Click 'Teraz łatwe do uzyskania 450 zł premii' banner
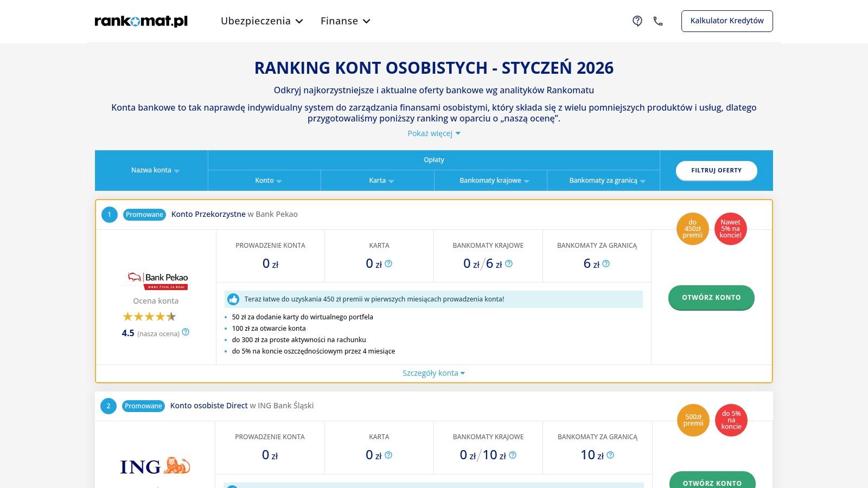The image size is (868, 488). point(433,299)
